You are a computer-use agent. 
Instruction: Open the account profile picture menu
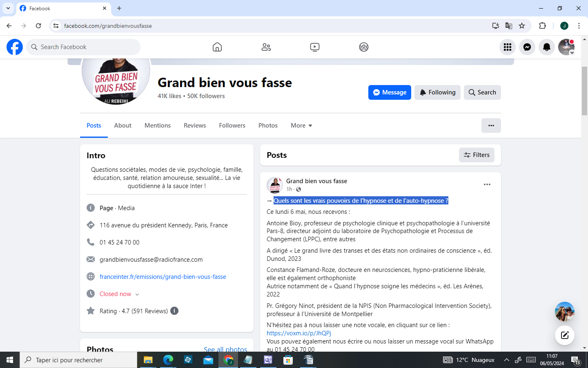pyautogui.click(x=566, y=47)
